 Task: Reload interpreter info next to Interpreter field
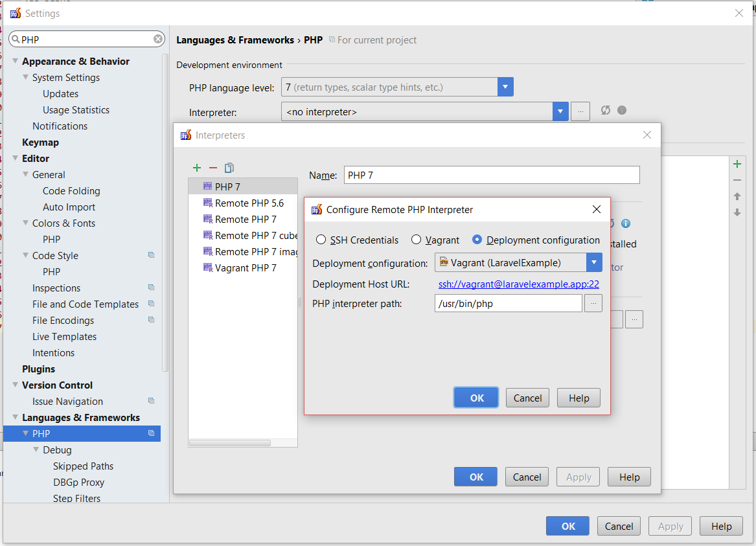(606, 110)
